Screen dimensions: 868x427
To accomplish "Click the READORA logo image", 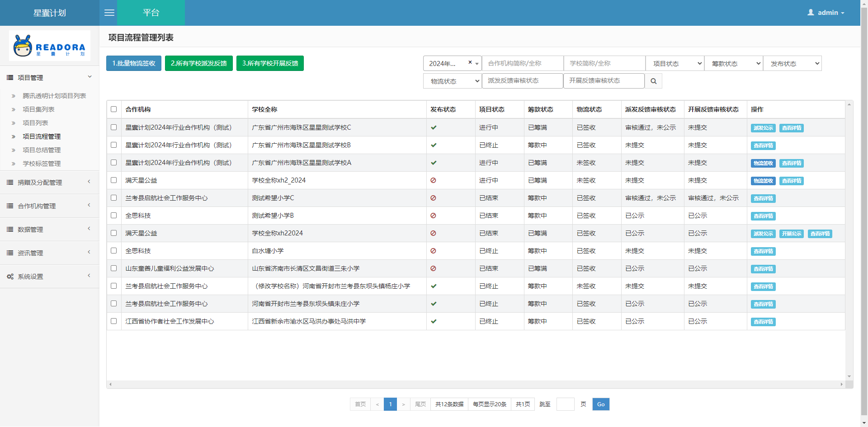I will pyautogui.click(x=50, y=46).
